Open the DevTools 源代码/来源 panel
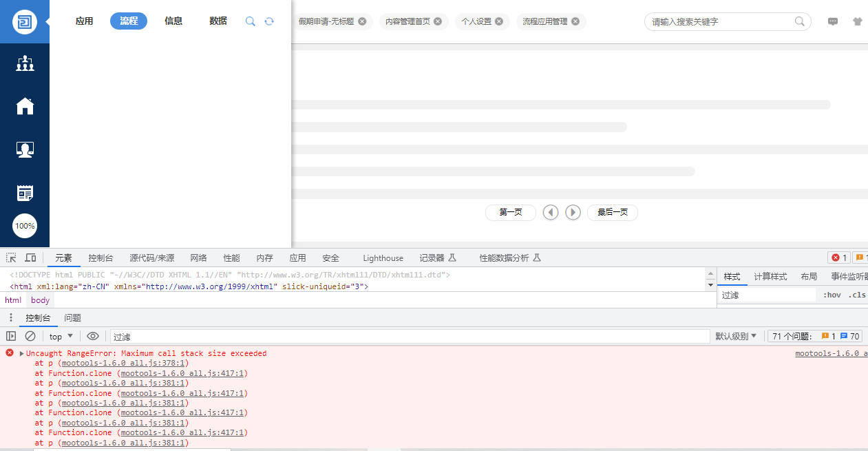The height and width of the screenshot is (451, 868). tap(152, 258)
